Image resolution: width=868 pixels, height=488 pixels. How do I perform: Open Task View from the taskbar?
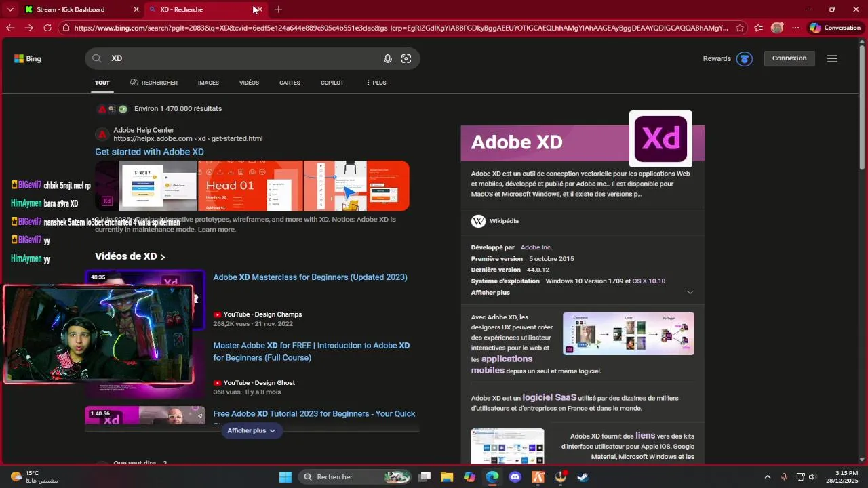[x=425, y=477]
